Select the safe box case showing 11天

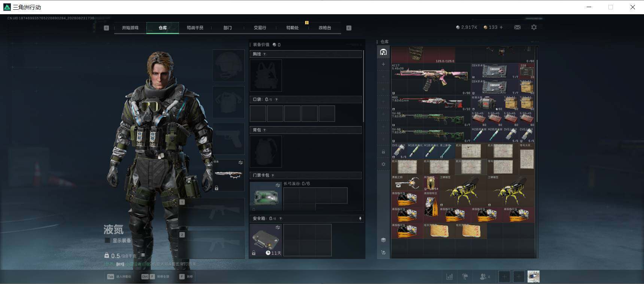tap(266, 240)
